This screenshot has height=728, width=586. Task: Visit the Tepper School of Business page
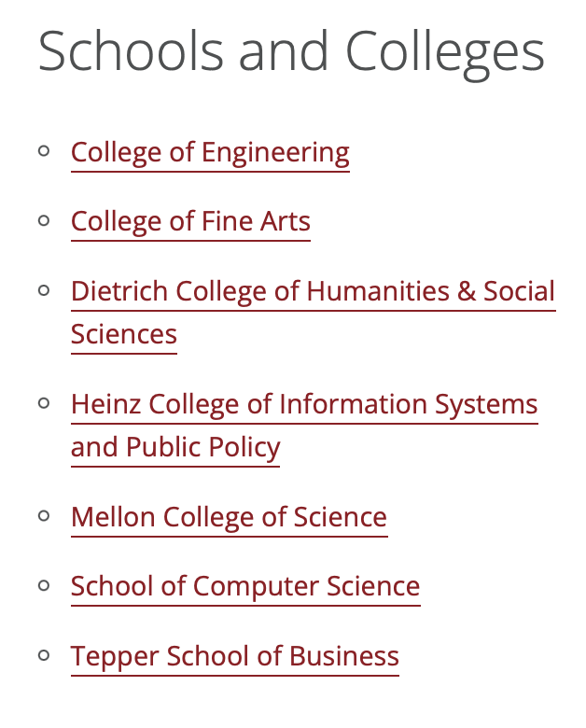point(234,656)
